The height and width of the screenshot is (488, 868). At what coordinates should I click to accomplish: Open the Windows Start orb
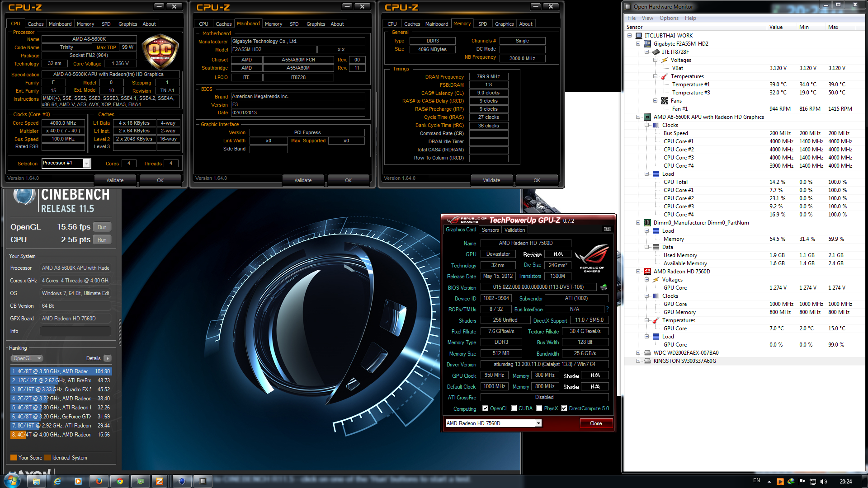(12, 481)
